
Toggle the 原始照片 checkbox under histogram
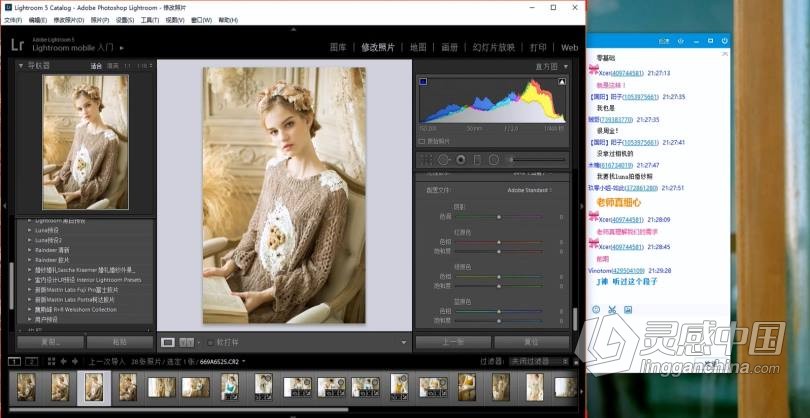[x=422, y=141]
